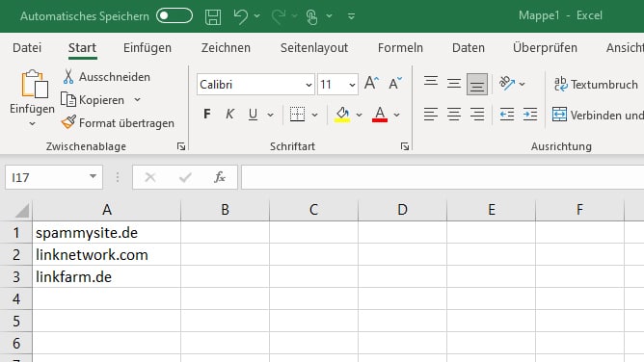Increase indent icon
The image size is (644, 362).
point(530,114)
